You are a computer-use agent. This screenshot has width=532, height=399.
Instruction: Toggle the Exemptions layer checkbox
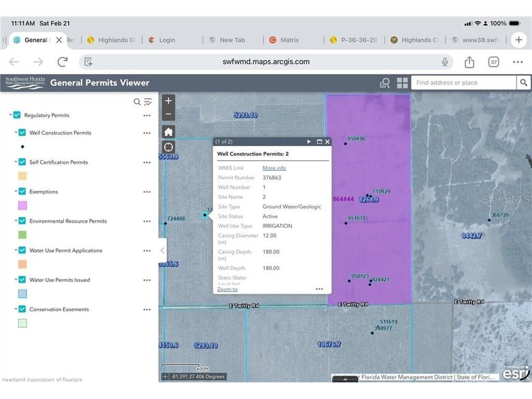[x=22, y=191]
